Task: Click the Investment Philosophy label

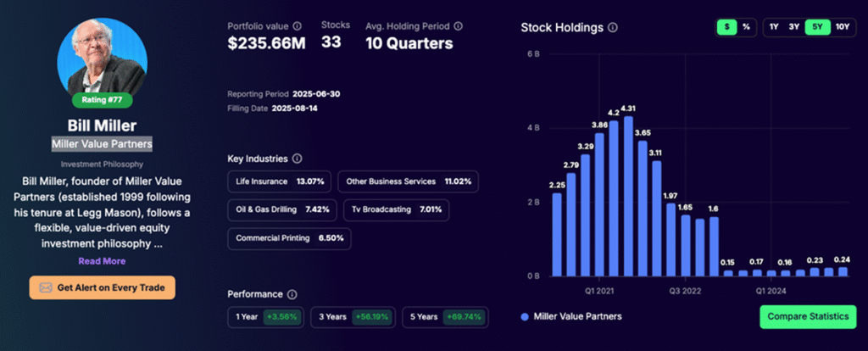Action: (102, 164)
